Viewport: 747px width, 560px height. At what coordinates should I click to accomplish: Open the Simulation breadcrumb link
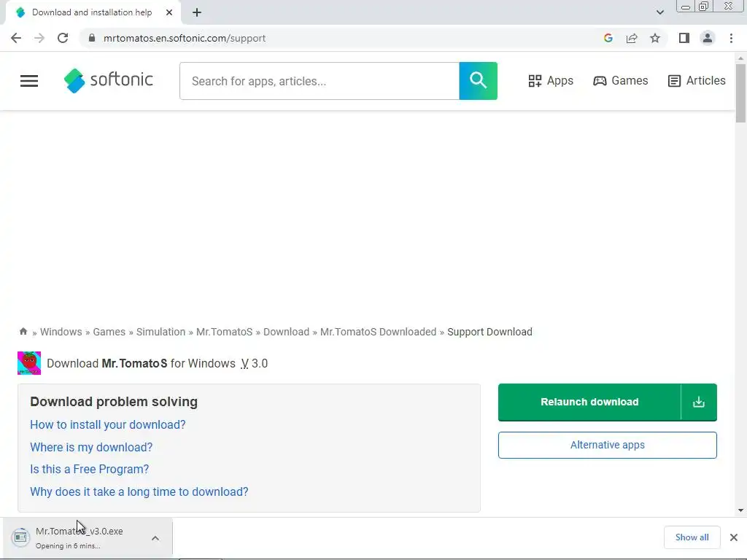(x=160, y=332)
